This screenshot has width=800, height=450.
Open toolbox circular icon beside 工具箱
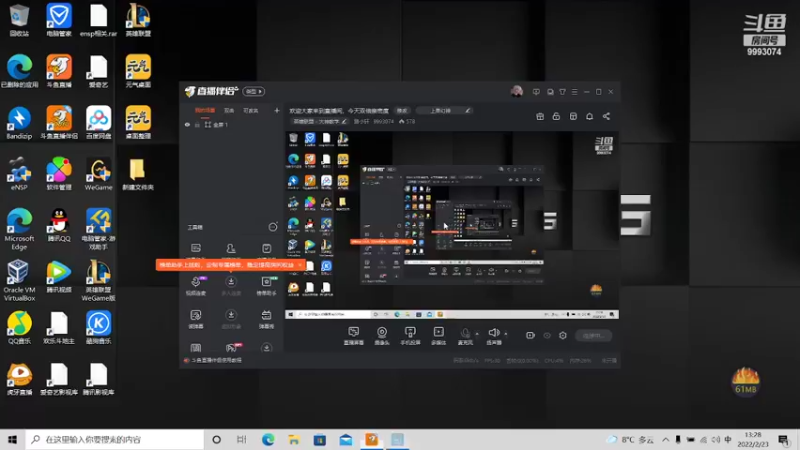click(x=273, y=227)
